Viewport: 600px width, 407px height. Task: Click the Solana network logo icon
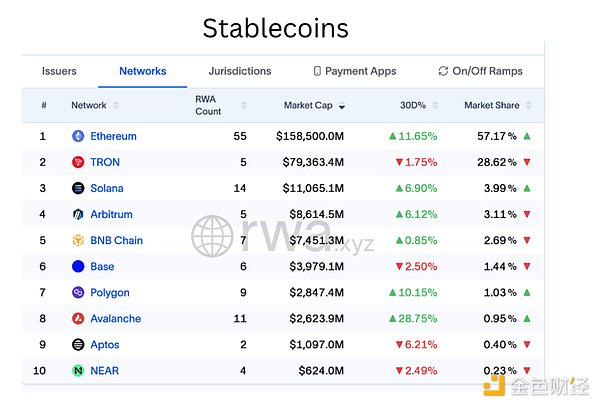click(x=78, y=188)
